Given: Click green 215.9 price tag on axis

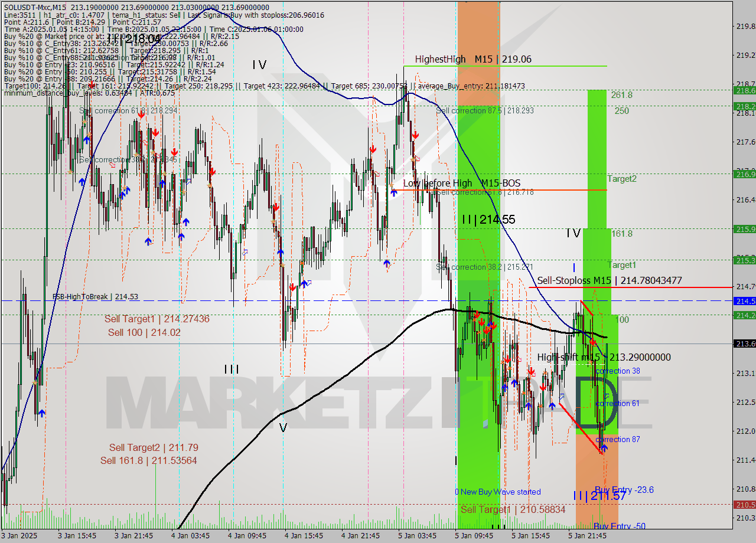Looking at the screenshot, I should point(744,229).
